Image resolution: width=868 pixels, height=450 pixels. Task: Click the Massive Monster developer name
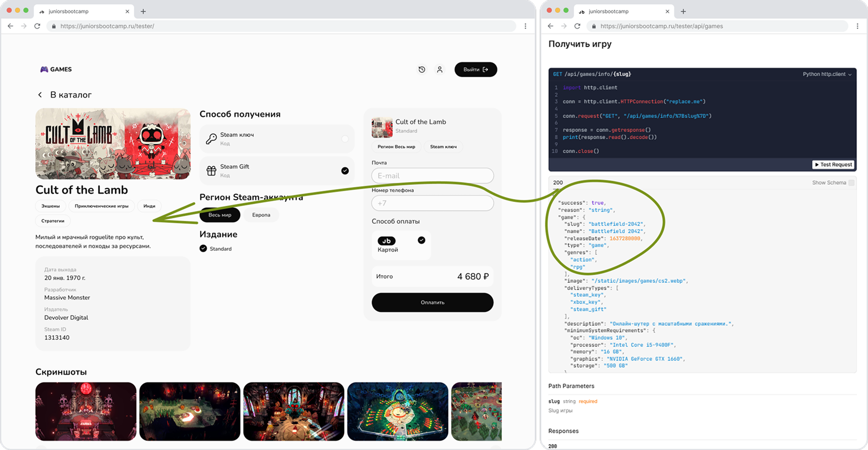67,298
